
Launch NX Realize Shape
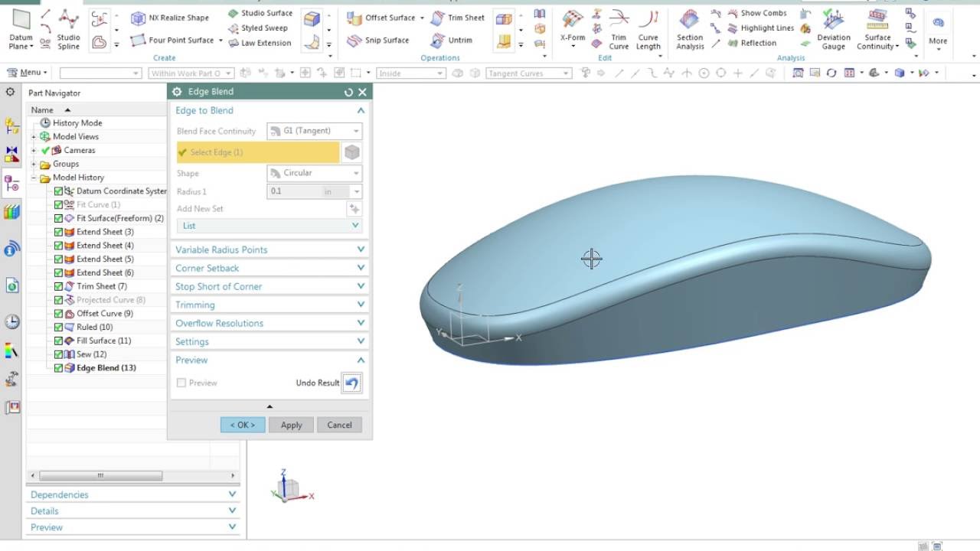pos(170,18)
